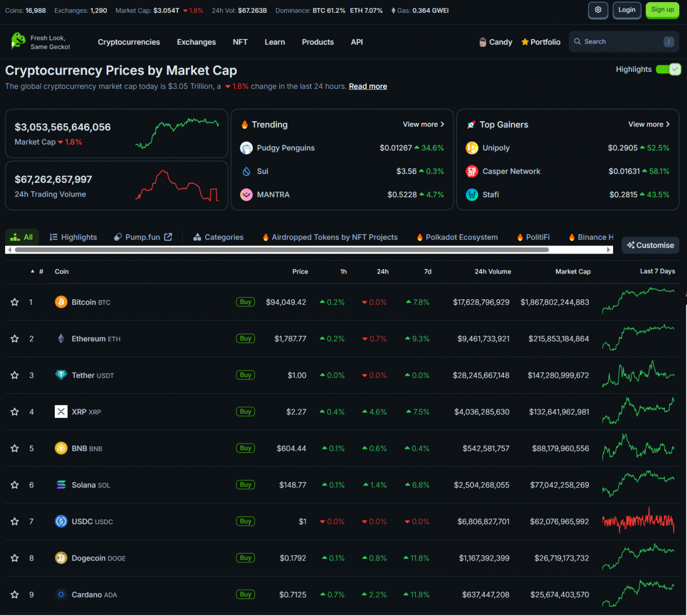Image resolution: width=687 pixels, height=616 pixels.
Task: Turn off the Highlights toggle switch
Action: [668, 69]
